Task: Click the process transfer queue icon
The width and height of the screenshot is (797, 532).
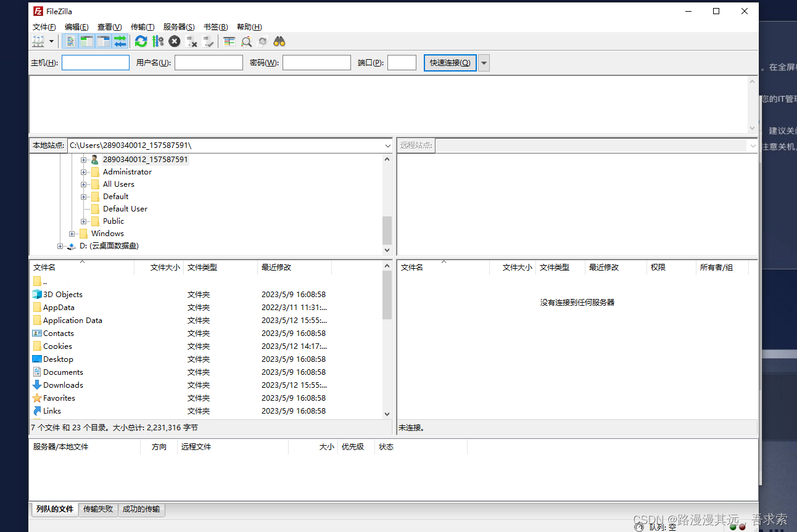Action: (158, 41)
